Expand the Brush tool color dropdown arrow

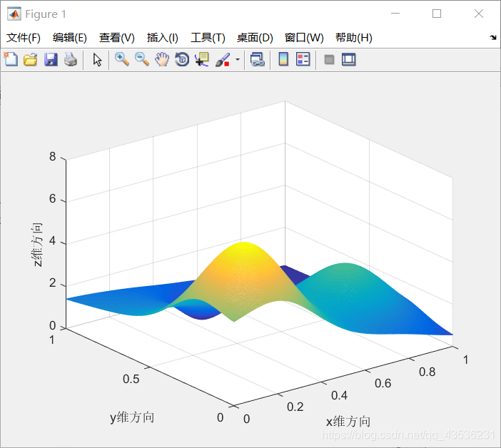click(238, 59)
